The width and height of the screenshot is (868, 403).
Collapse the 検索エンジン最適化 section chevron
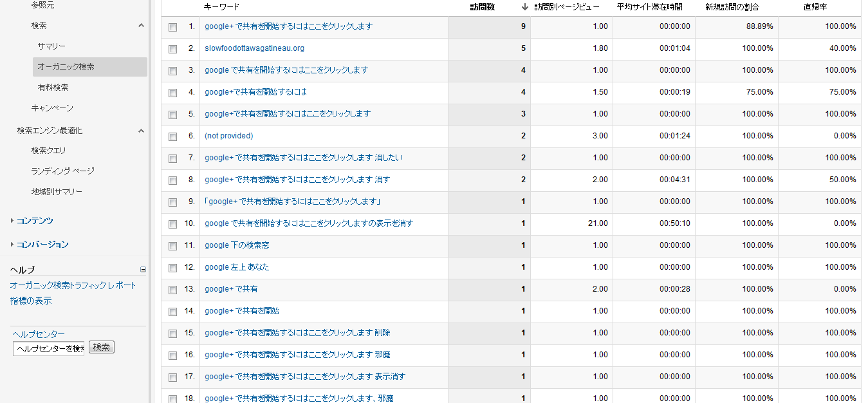pos(141,131)
